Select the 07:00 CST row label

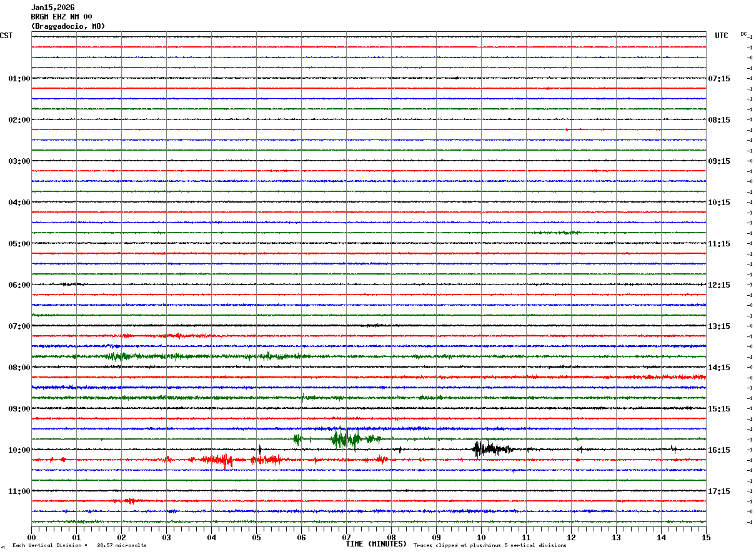click(x=19, y=326)
